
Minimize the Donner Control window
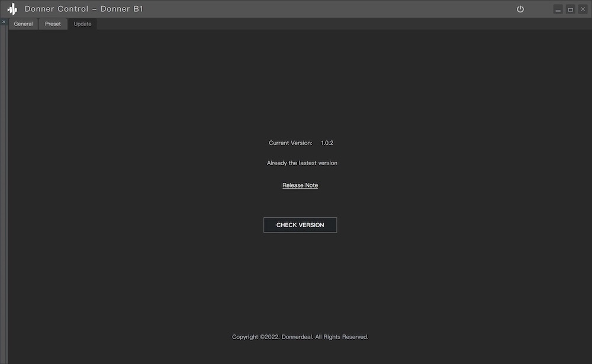tap(558, 9)
